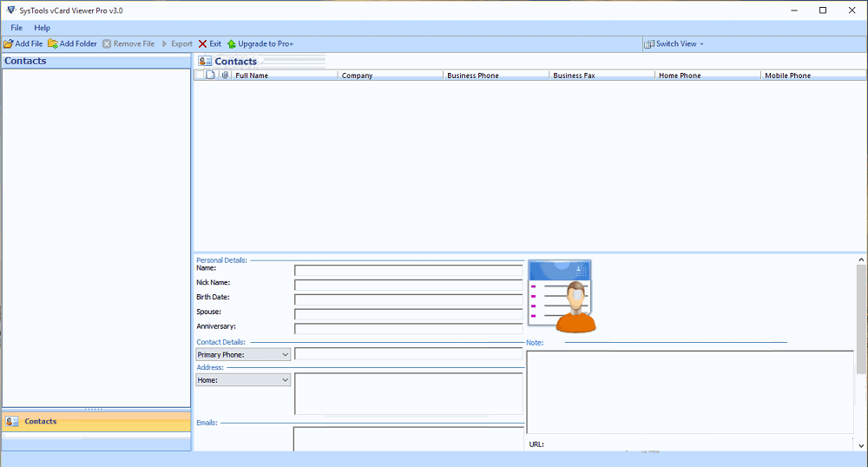Click the Emails text area

[409, 438]
